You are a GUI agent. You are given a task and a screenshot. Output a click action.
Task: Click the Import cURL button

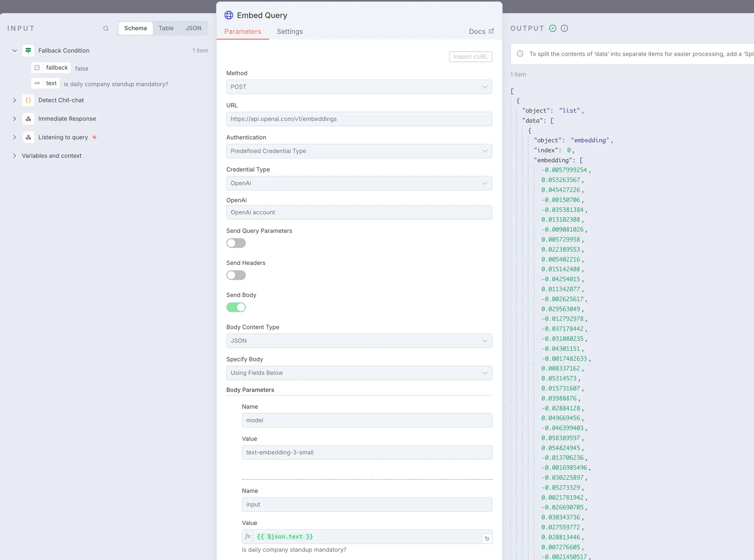471,56
